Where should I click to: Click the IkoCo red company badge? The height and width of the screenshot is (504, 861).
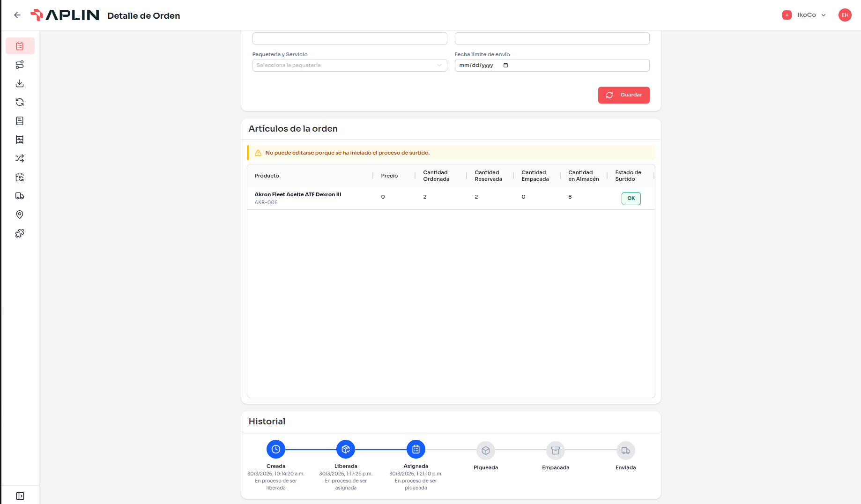(787, 15)
